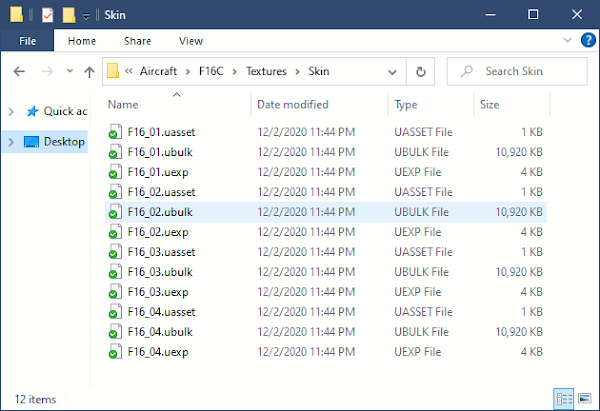Click the file icon of F16_03.uexp
600x411 pixels.
[115, 292]
